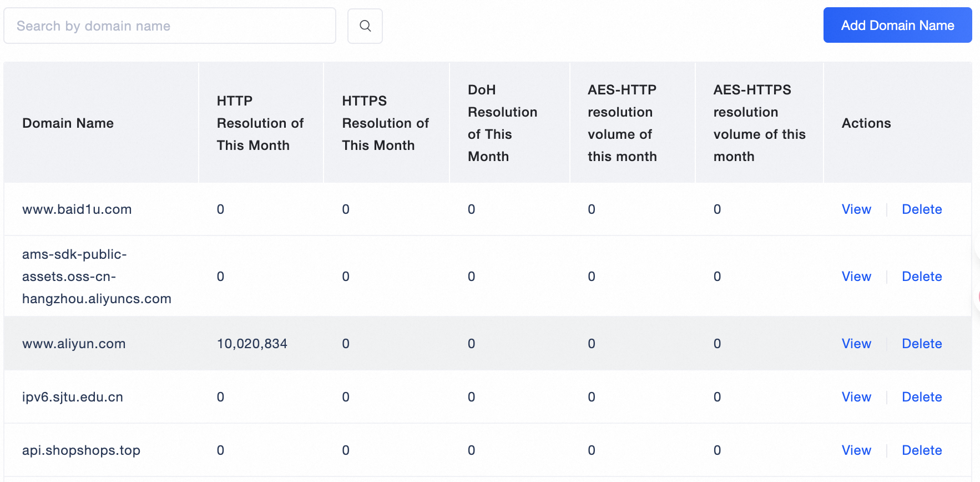View the ipv6.sjtu.edu.cn domain
Image resolution: width=980 pixels, height=482 pixels.
pos(856,397)
